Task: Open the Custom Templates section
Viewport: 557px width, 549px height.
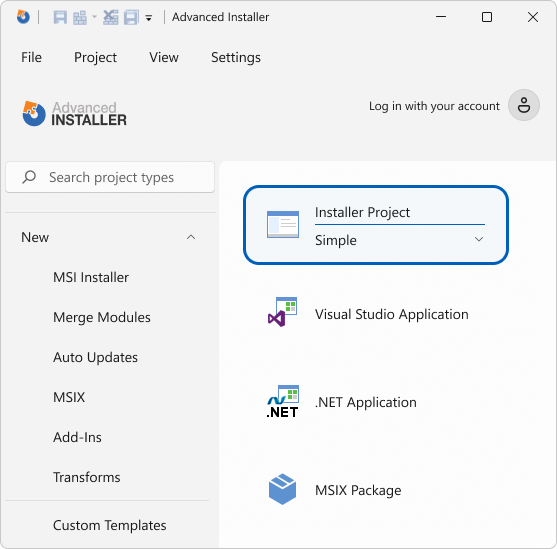Action: point(109,525)
